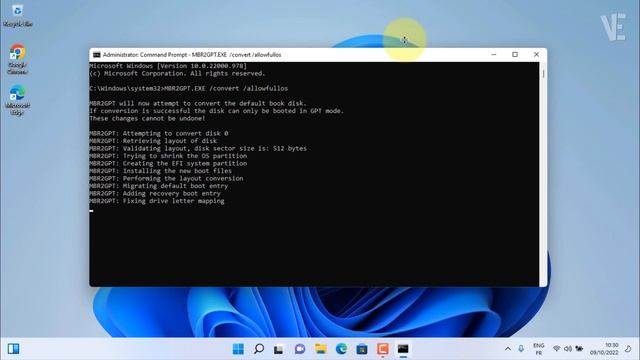Click the 'Microsoft Windows [Version' header line
640x360 pixels.
point(168,66)
